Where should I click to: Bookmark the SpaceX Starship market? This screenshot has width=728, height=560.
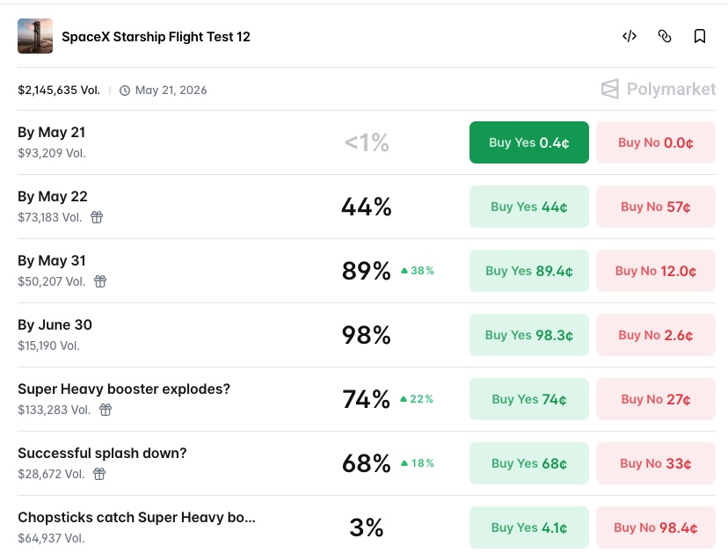[x=699, y=36]
